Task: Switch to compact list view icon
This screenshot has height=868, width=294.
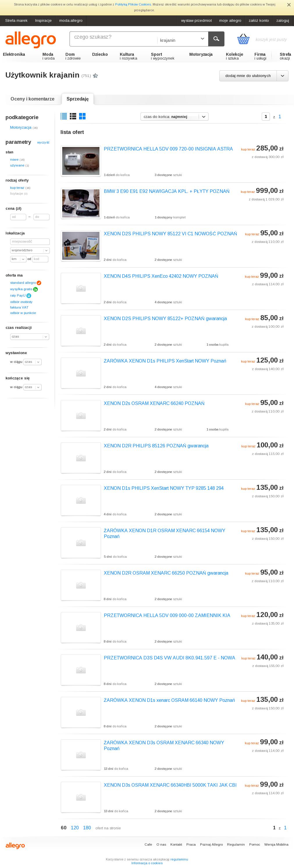Action: [64, 116]
